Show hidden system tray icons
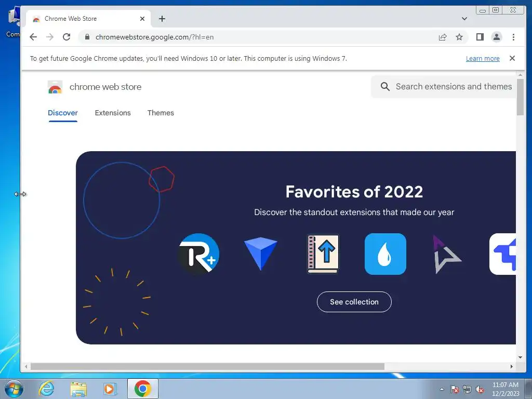This screenshot has width=532, height=399. pos(442,389)
